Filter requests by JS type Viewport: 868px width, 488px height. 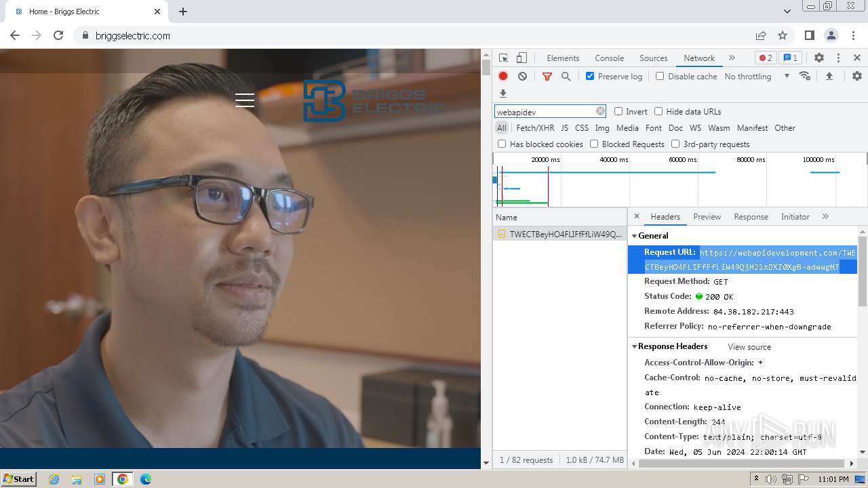[564, 127]
